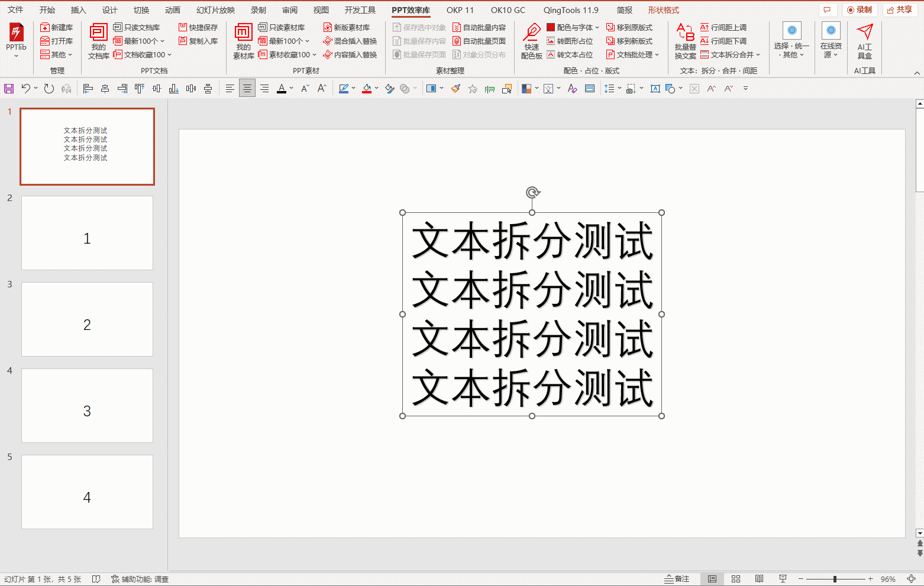The height and width of the screenshot is (586, 924).
Task: Click the 录制 record button
Action: point(860,10)
